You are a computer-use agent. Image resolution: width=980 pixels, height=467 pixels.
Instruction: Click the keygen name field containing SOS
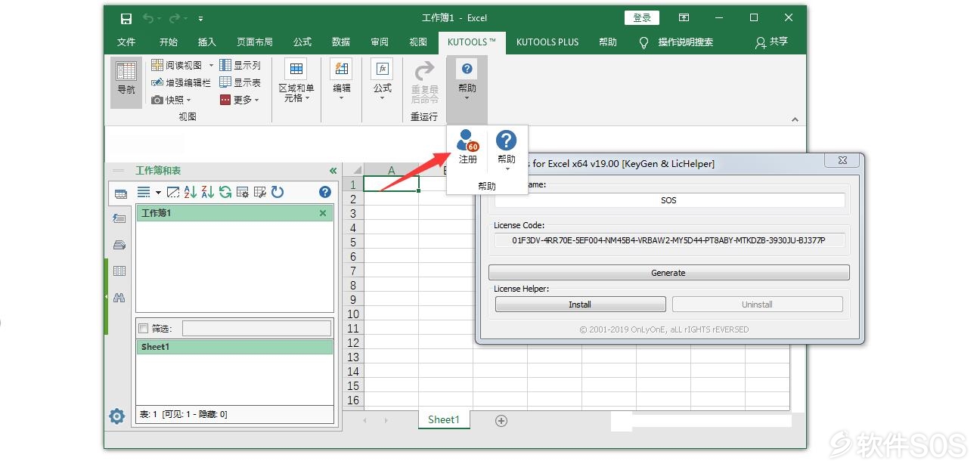point(669,200)
